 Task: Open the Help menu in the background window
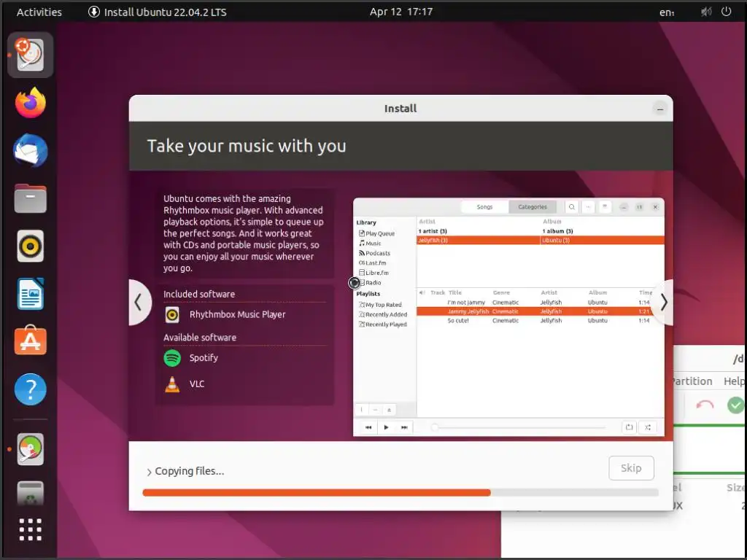click(x=734, y=381)
